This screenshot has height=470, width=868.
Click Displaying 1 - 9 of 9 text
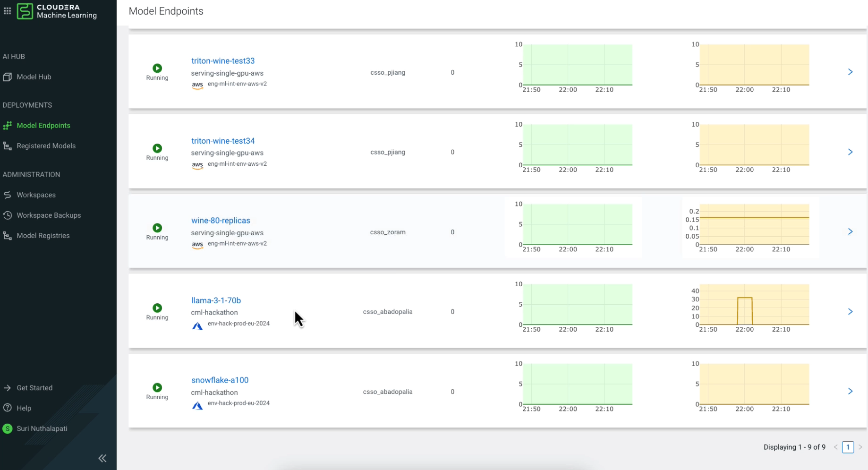[794, 447]
